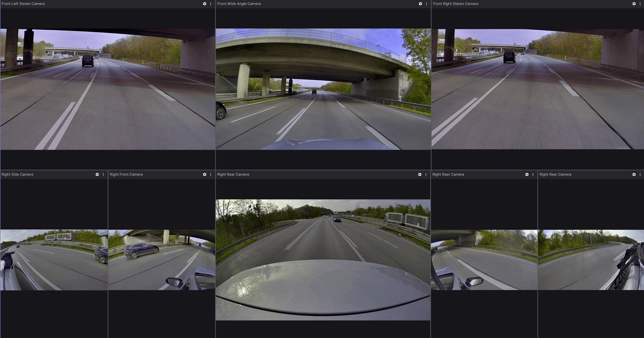
Task: Expand the Front Wide Angle Camera more-options menu
Action: [x=426, y=4]
